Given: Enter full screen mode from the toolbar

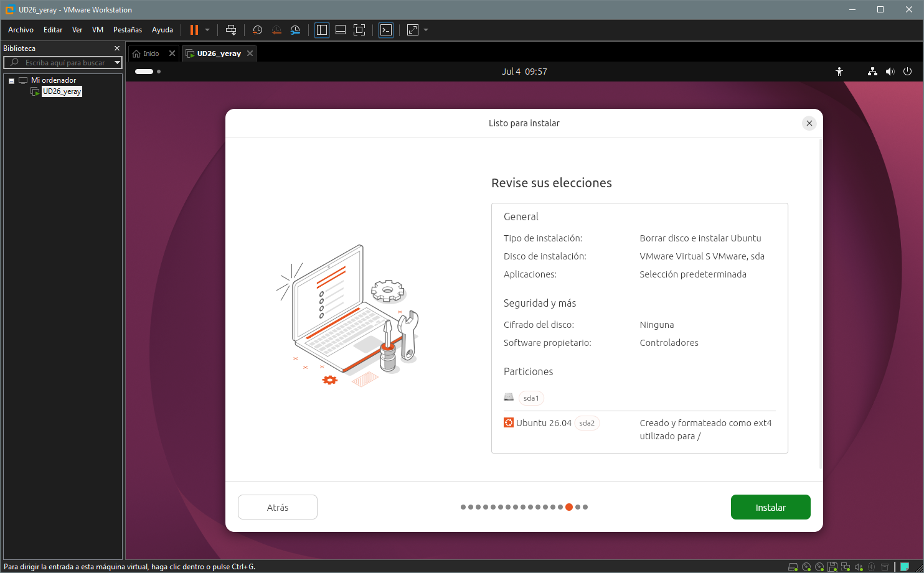Looking at the screenshot, I should pyautogui.click(x=359, y=30).
